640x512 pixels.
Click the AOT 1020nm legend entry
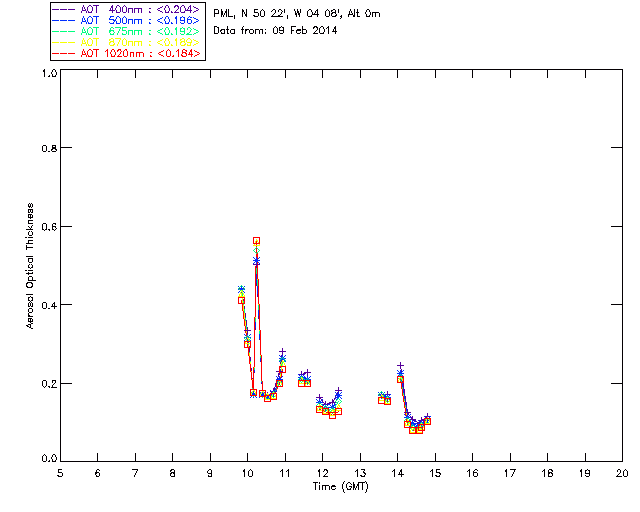127,53
